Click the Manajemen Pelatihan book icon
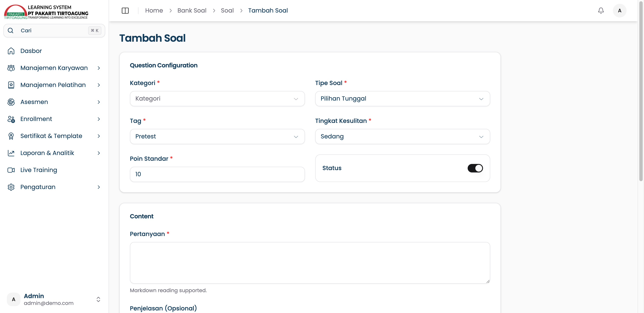The height and width of the screenshot is (313, 644). click(11, 85)
